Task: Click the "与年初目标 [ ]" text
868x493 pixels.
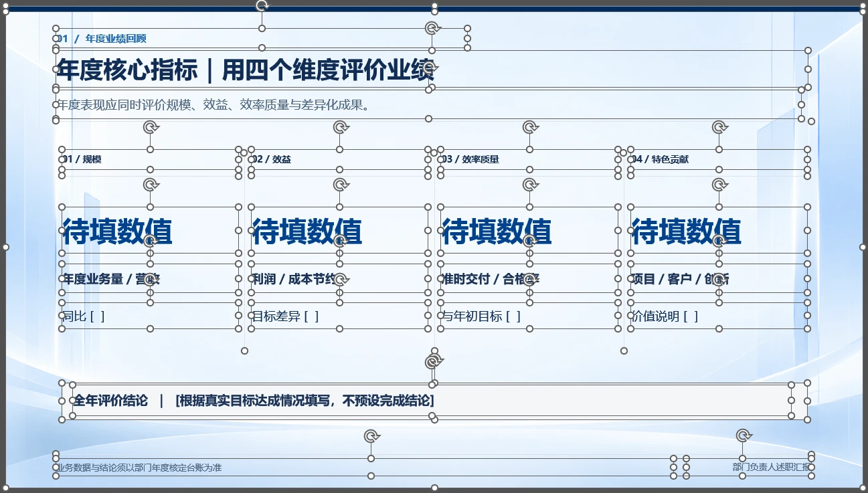Action: [x=481, y=316]
